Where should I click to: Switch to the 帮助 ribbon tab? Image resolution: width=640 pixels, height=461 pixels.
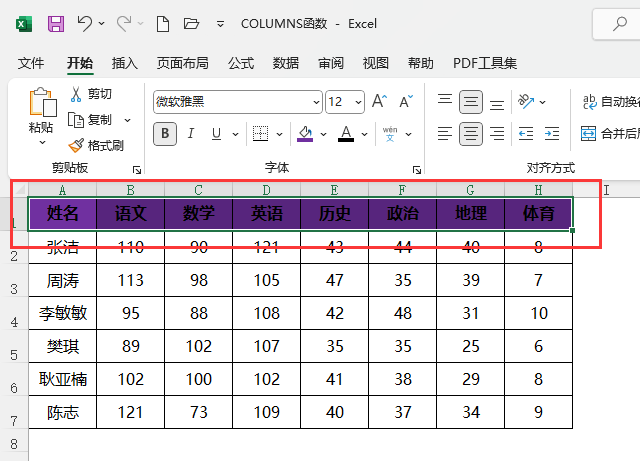[x=420, y=63]
